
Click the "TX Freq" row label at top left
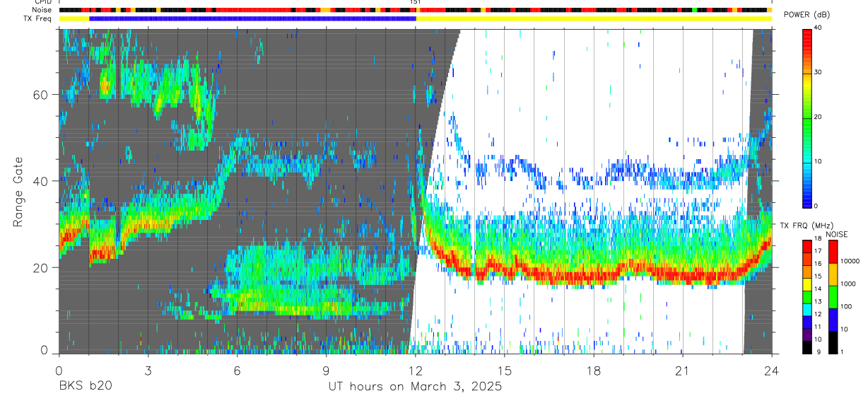point(39,19)
